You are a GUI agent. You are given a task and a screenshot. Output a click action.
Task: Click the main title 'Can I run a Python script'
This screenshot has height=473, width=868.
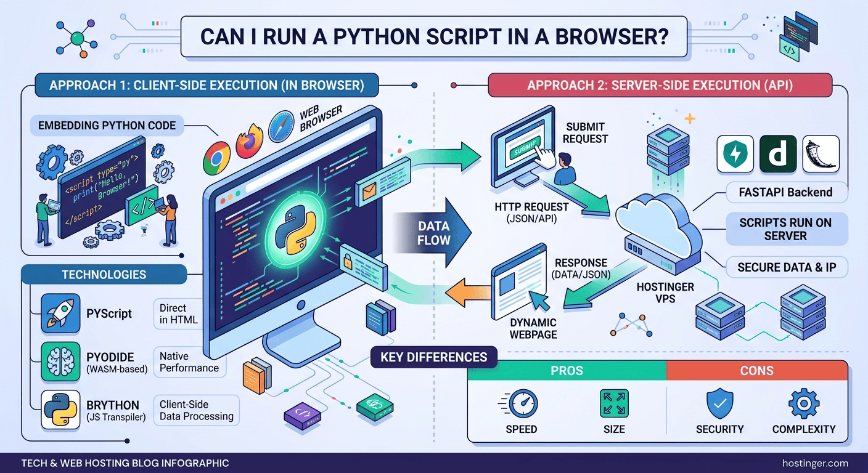pyautogui.click(x=434, y=36)
